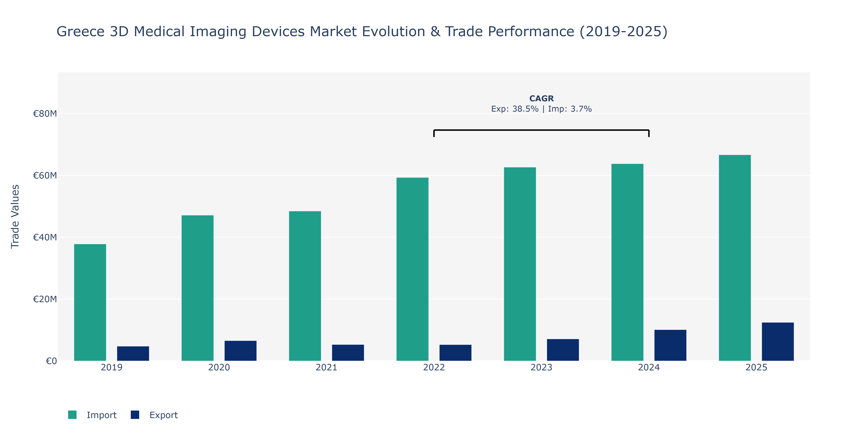Click the 2020 Export bar

241,351
